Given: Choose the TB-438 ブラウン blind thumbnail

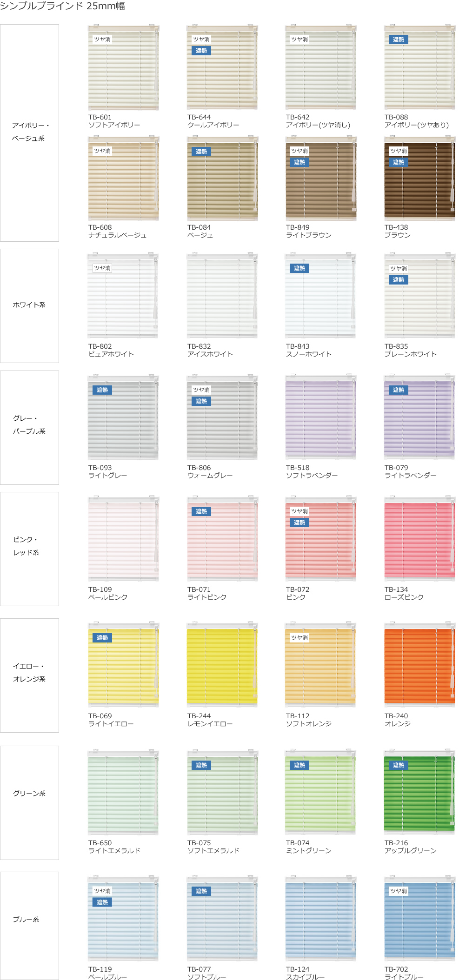Looking at the screenshot, I should coord(419,179).
